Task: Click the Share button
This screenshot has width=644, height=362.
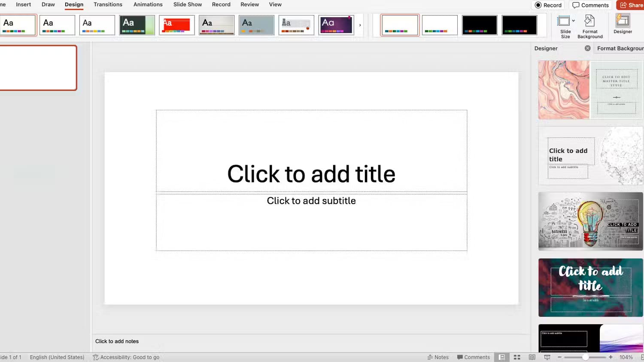Action: click(x=630, y=5)
